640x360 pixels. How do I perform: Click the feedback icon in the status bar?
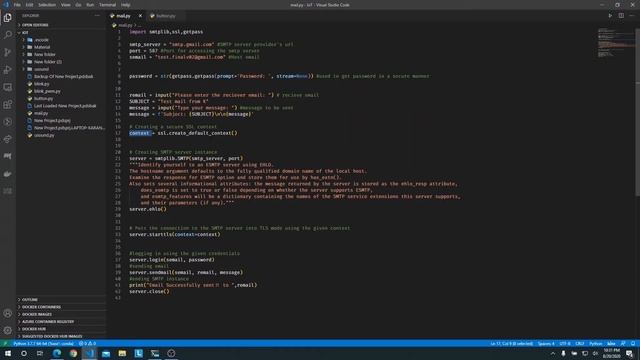pyautogui.click(x=623, y=344)
